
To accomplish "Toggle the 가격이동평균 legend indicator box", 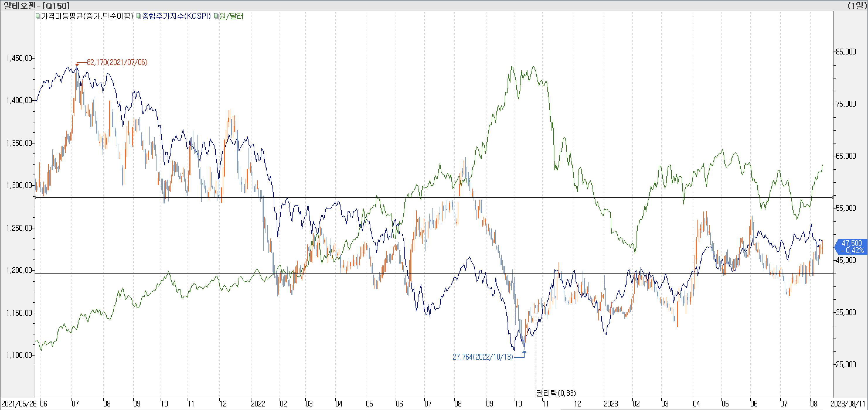I will pyautogui.click(x=38, y=16).
